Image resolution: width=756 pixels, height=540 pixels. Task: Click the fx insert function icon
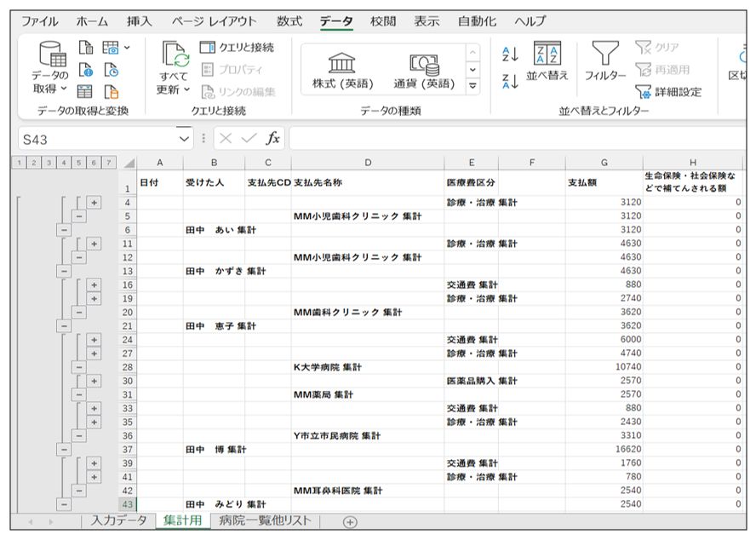pos(272,139)
